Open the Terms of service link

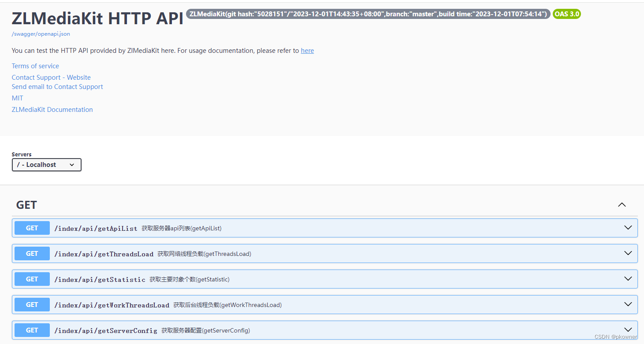(x=35, y=66)
